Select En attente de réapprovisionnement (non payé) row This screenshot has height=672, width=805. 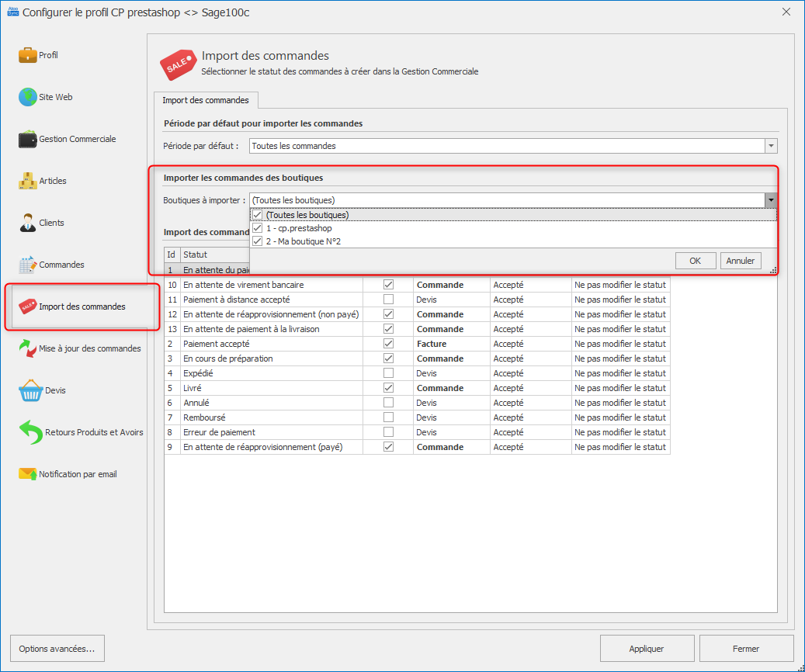tap(418, 314)
